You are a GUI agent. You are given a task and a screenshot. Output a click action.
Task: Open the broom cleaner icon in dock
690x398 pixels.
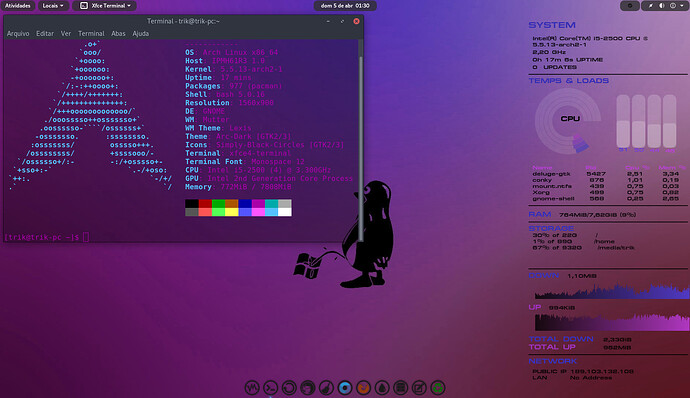[326, 388]
